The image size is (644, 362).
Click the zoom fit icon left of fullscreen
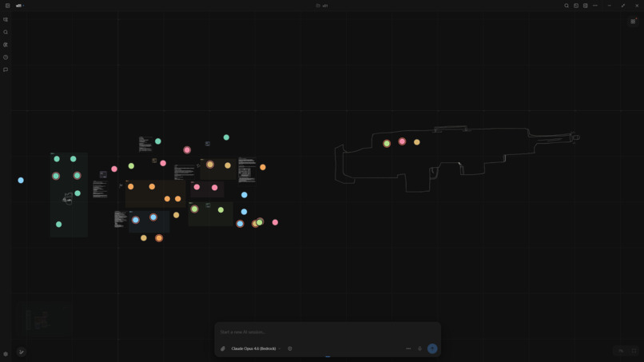(x=621, y=351)
